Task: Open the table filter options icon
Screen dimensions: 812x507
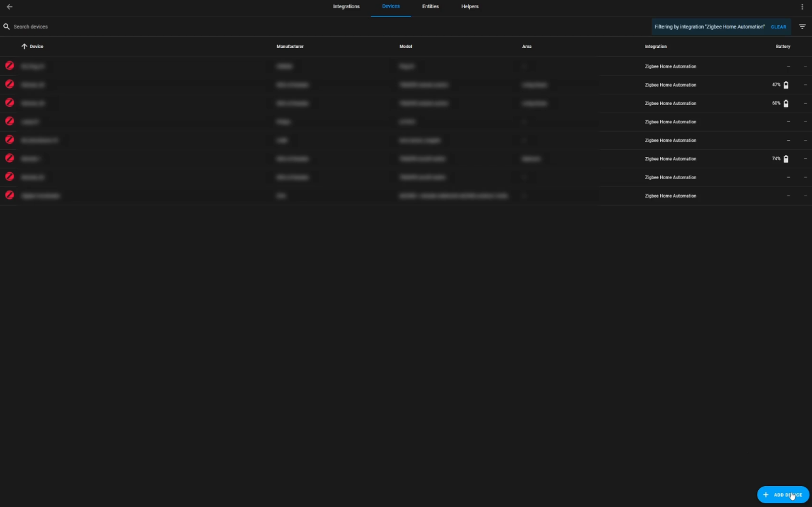Action: click(802, 27)
